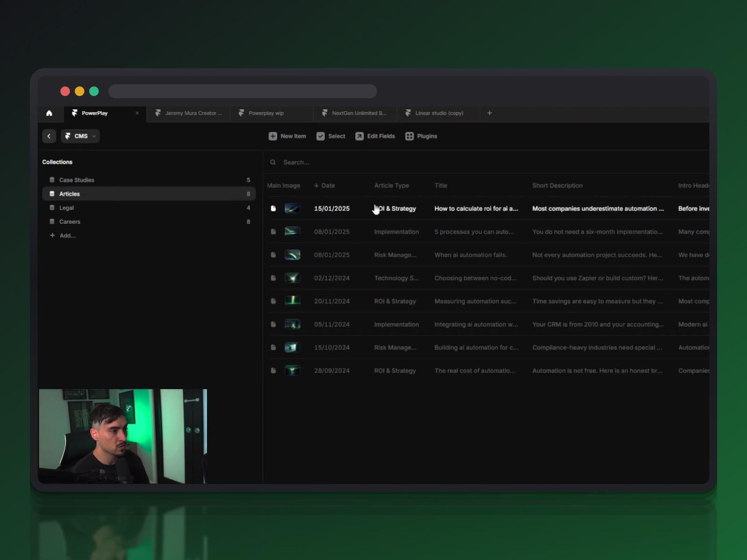Open thumbnail of '5 processes you can auto' article
This screenshot has width=747, height=560.
292,231
